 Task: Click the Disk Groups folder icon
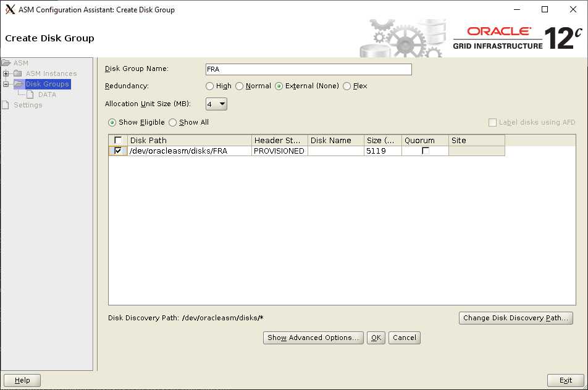[x=19, y=84]
